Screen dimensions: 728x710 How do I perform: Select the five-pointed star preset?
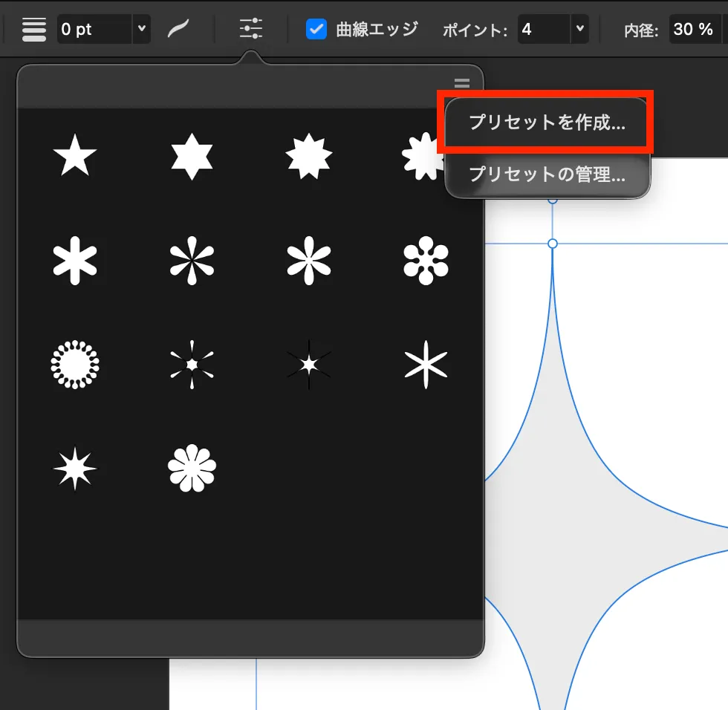click(74, 154)
